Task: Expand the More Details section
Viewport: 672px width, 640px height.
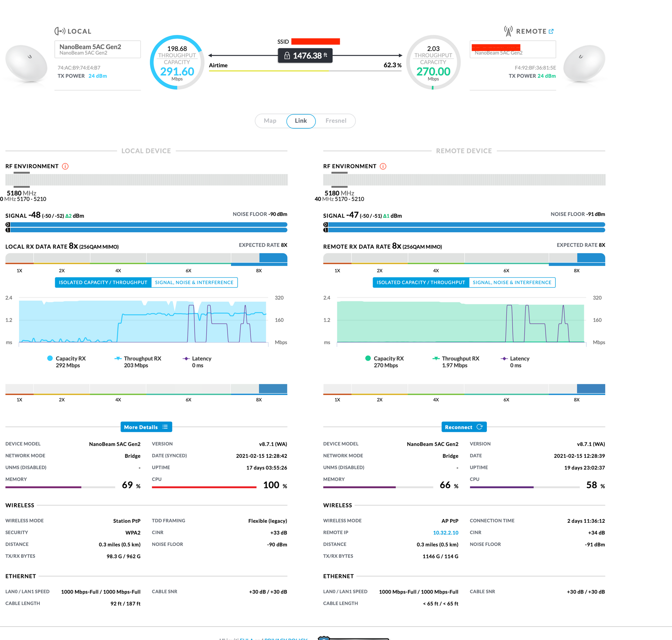Action: [x=146, y=427]
